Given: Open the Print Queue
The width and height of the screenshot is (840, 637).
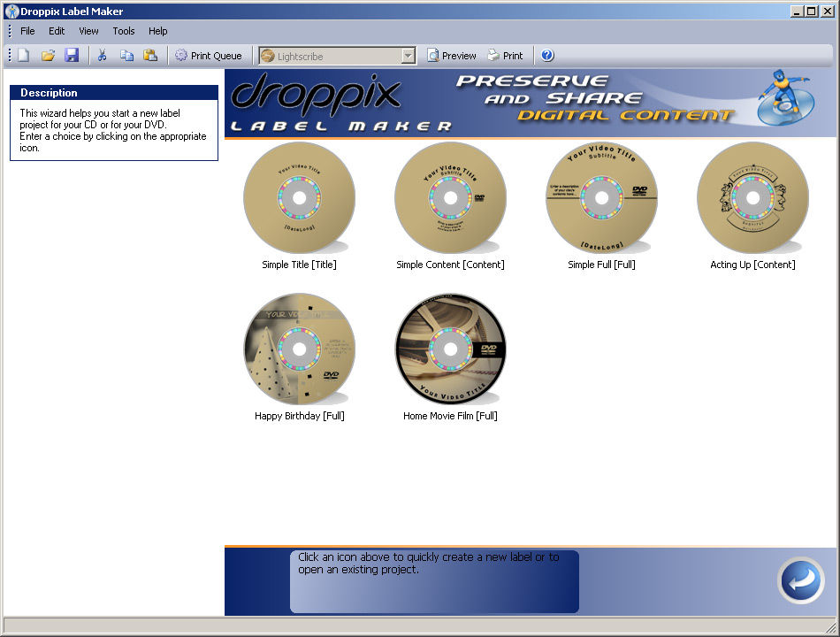Looking at the screenshot, I should [209, 56].
